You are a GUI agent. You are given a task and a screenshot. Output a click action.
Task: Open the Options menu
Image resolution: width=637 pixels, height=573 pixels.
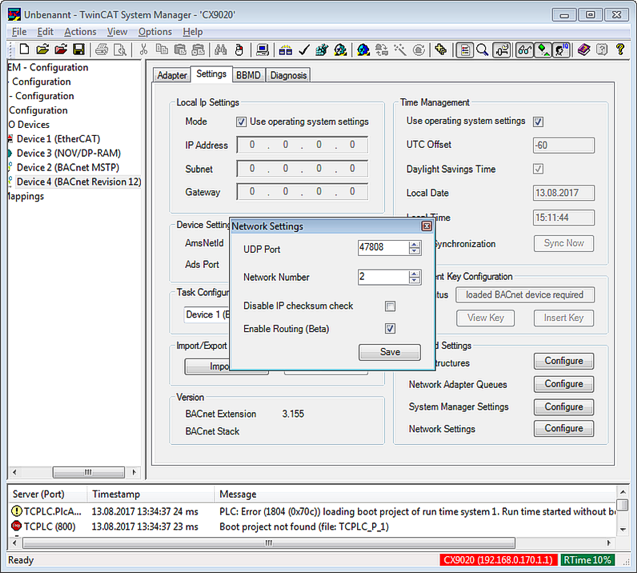click(x=155, y=32)
